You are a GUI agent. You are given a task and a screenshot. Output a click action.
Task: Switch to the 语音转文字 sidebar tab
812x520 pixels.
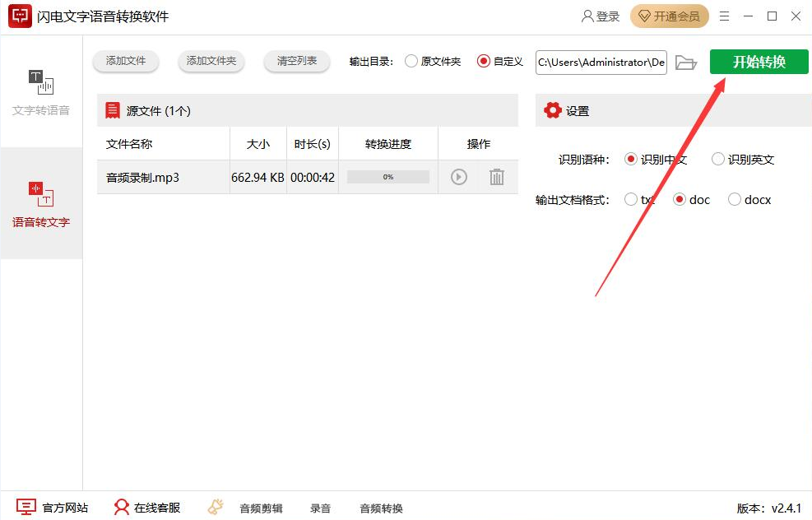coord(41,203)
